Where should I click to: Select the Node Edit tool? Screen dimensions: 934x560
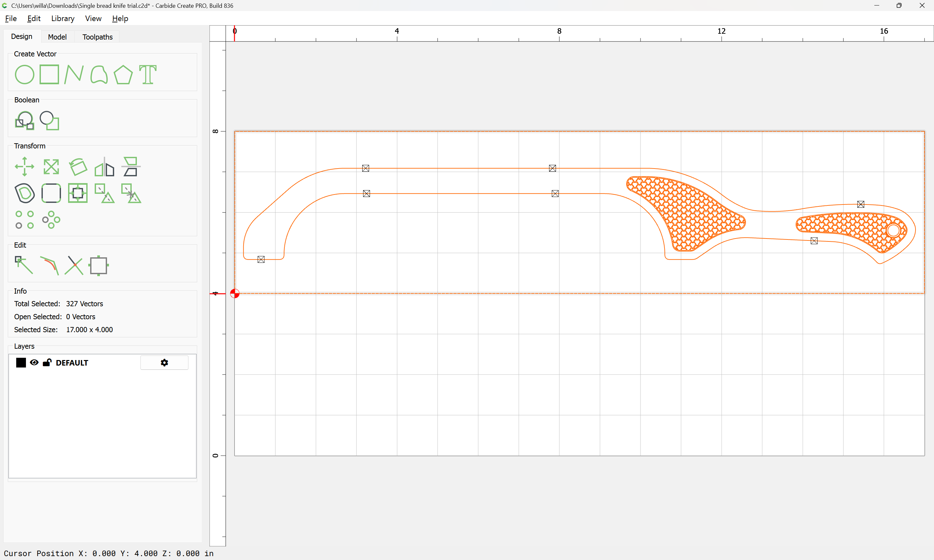coord(24,265)
